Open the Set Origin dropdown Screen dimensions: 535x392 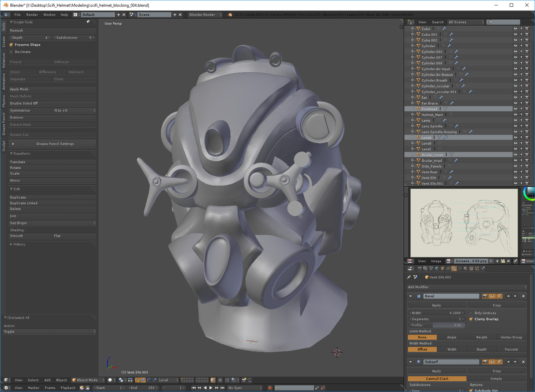pyautogui.click(x=52, y=223)
